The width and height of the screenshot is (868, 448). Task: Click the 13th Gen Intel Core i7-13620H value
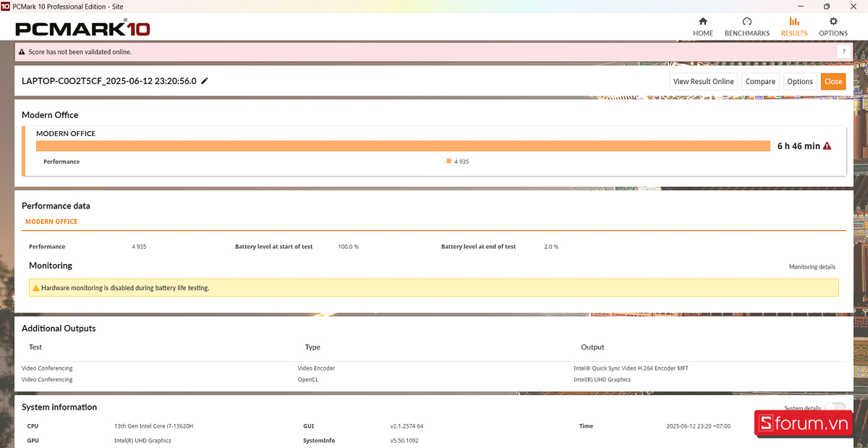pyautogui.click(x=153, y=426)
